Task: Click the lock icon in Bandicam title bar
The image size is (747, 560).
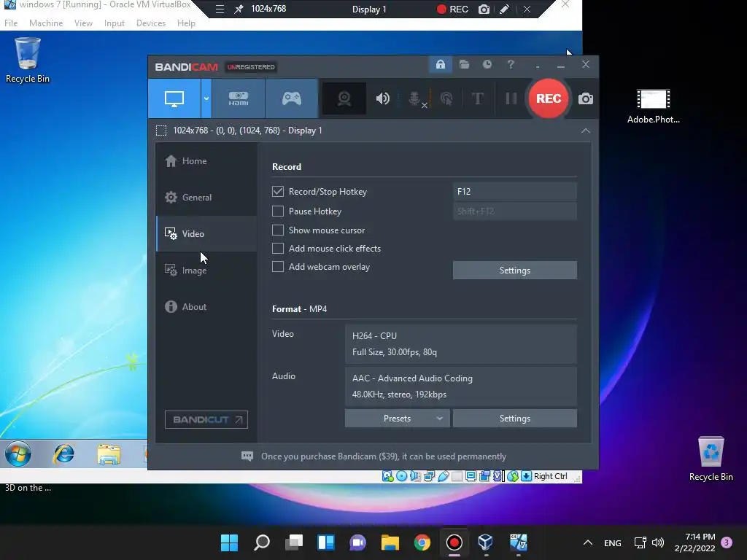Action: pyautogui.click(x=440, y=64)
